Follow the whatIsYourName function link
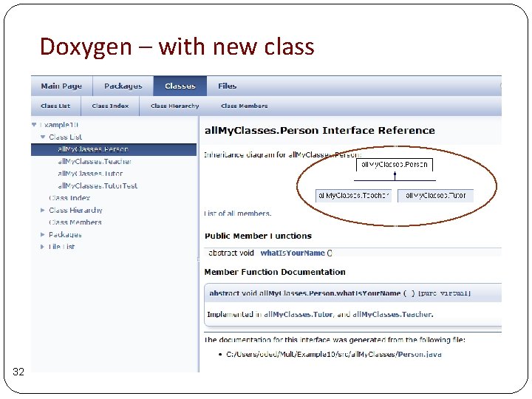 coord(293,253)
